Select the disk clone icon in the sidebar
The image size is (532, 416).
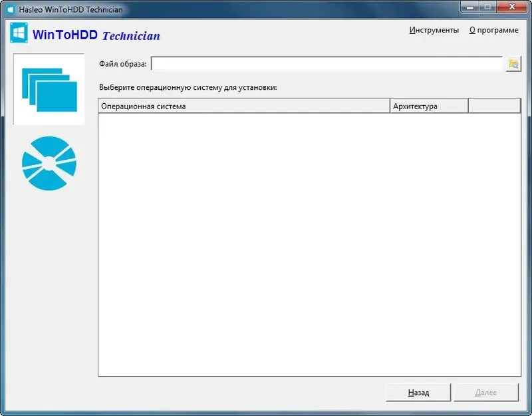[49, 163]
